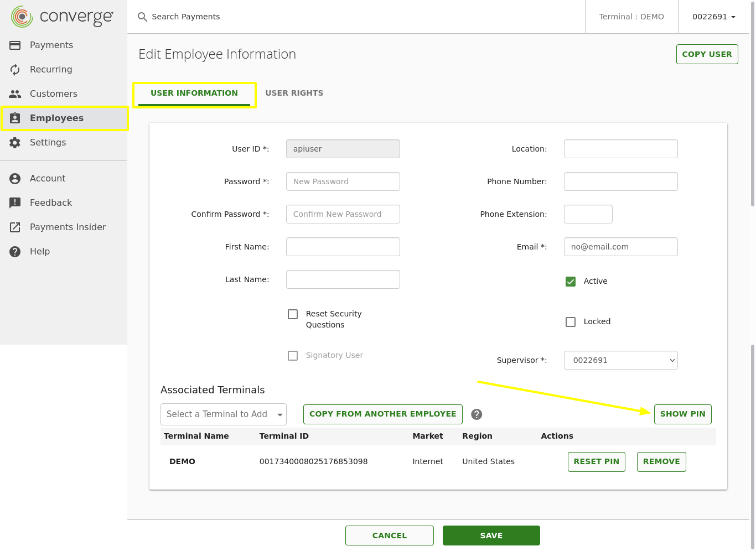Select the User Information tab
Viewport: 756px width, 551px height.
(x=194, y=93)
